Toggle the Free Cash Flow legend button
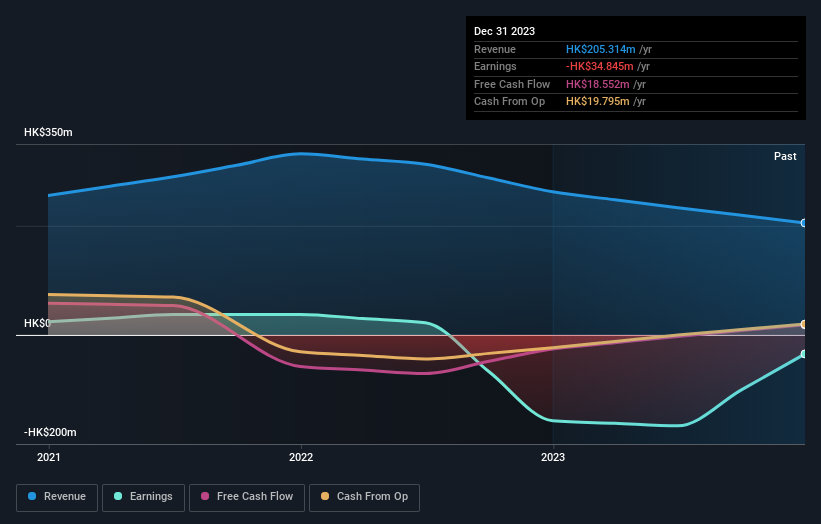This screenshot has width=821, height=524. pos(247,497)
